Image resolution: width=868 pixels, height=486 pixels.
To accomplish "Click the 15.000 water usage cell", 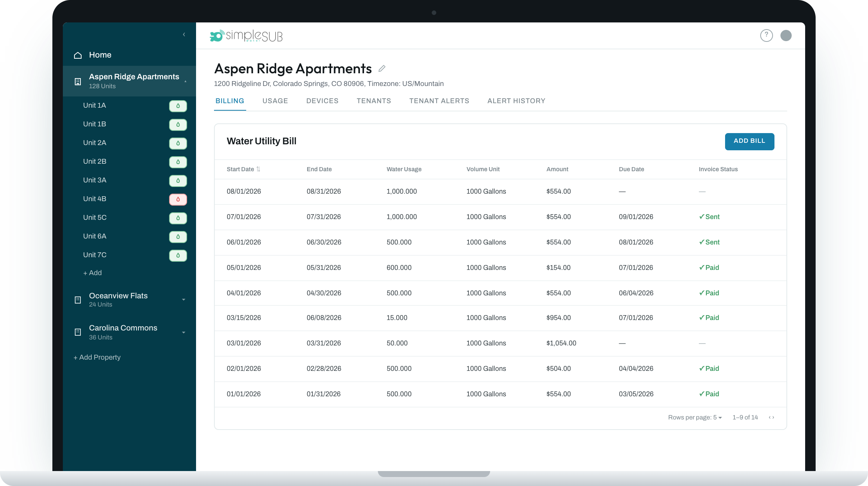I will (x=397, y=318).
